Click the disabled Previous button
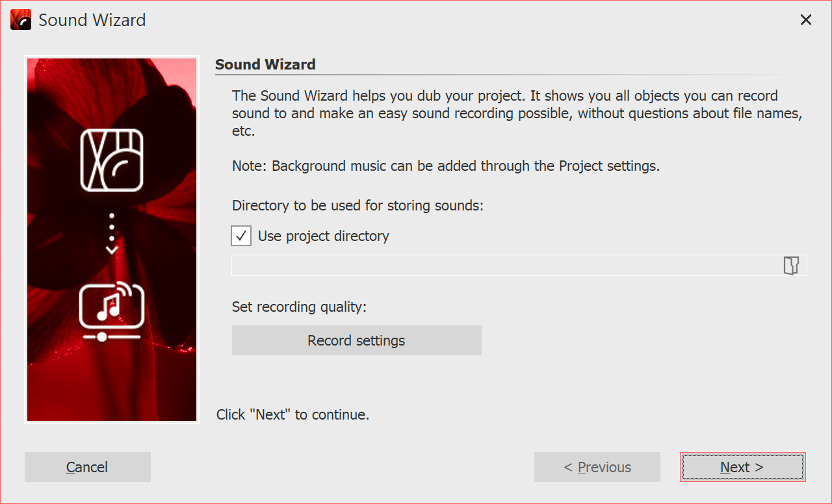Viewport: 832px width, 504px height. [x=597, y=466]
